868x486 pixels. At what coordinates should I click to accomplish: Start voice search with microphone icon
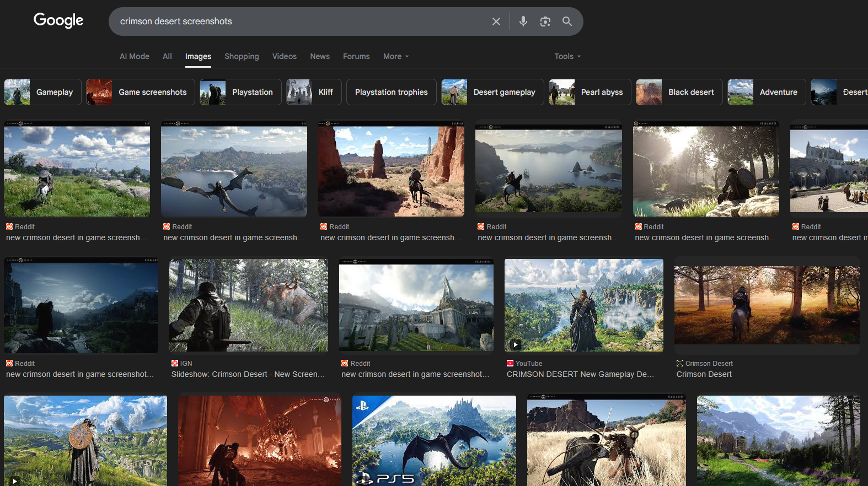[x=523, y=21]
